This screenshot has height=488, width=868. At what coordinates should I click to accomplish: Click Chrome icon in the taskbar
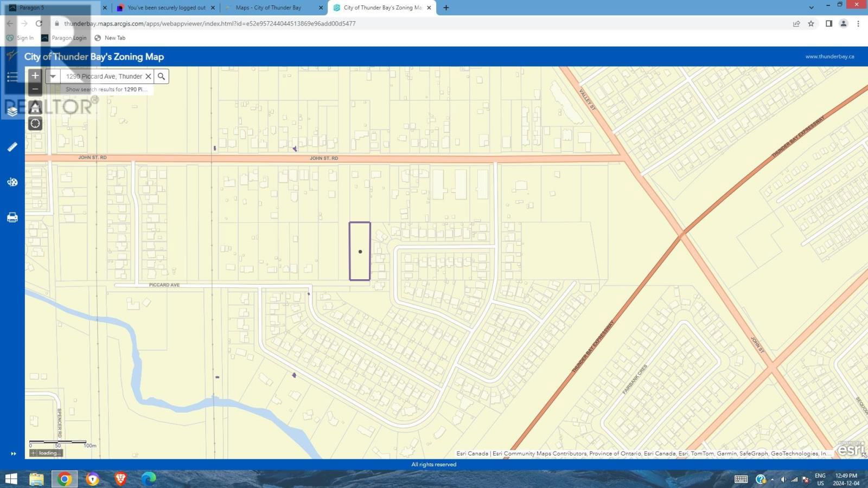click(x=65, y=479)
